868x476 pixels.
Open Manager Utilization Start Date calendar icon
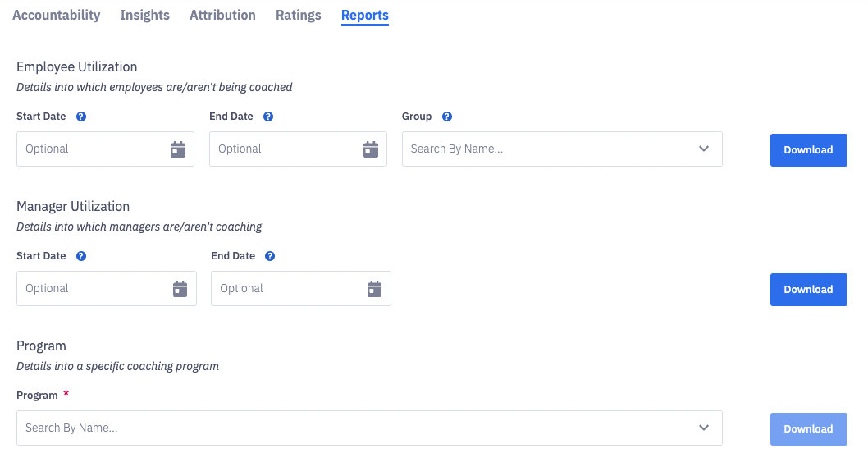[x=180, y=289]
